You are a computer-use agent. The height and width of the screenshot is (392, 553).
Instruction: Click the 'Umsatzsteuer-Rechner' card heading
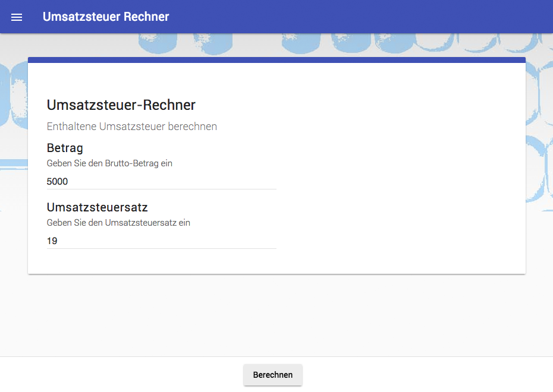point(121,105)
